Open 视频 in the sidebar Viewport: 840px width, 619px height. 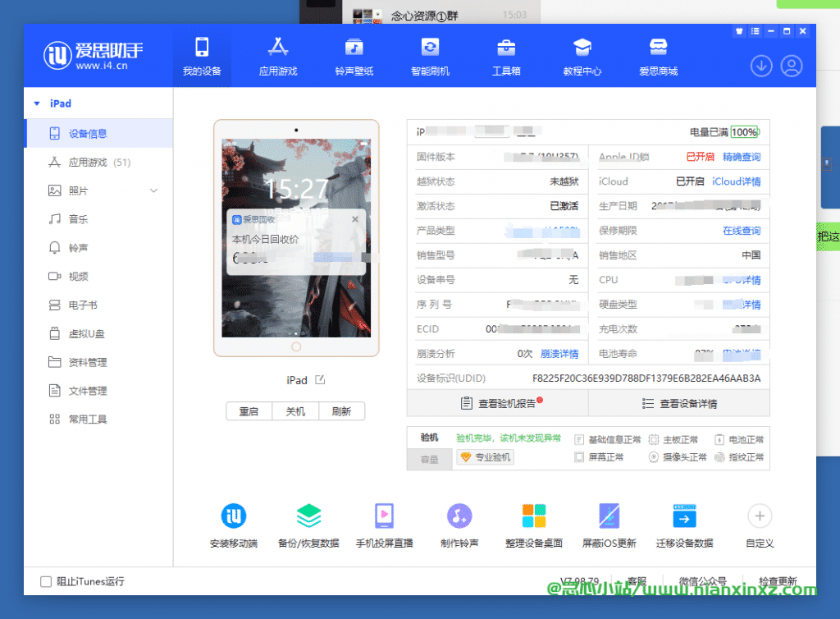(x=98, y=277)
